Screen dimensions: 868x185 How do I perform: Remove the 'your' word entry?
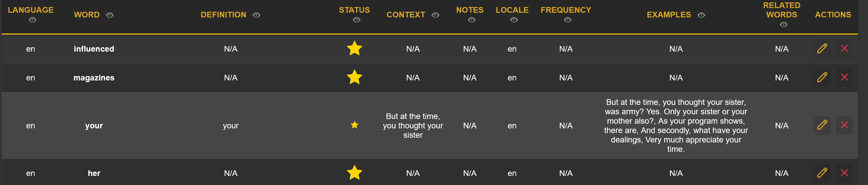click(844, 125)
